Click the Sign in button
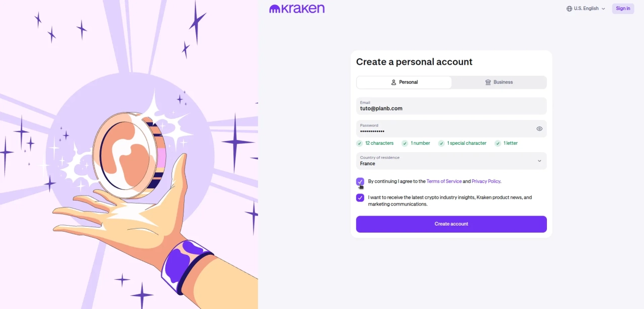 pyautogui.click(x=623, y=9)
